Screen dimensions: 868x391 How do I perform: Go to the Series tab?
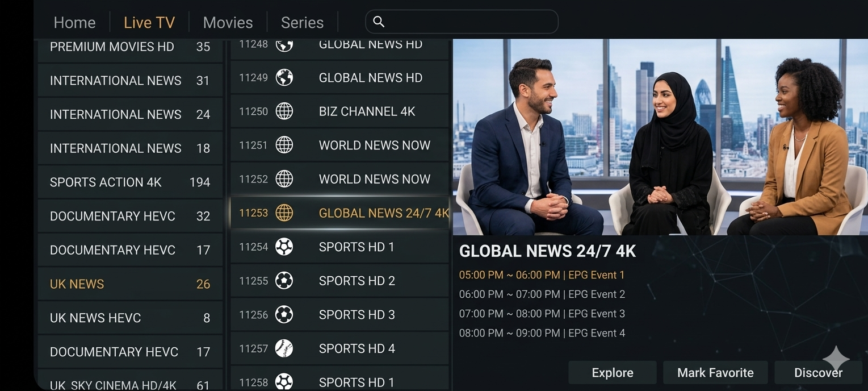[302, 23]
